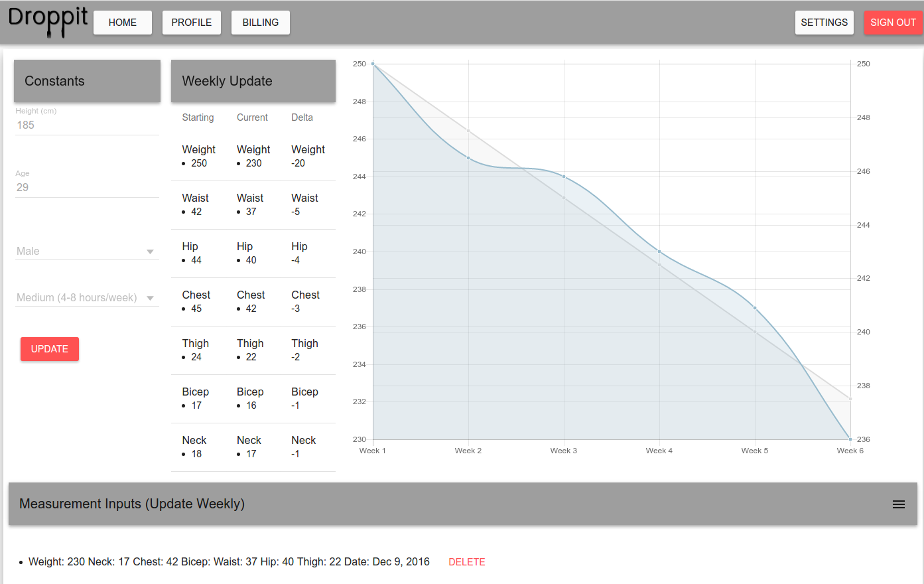
Task: Click the Hip delta value -4
Action: pos(295,260)
